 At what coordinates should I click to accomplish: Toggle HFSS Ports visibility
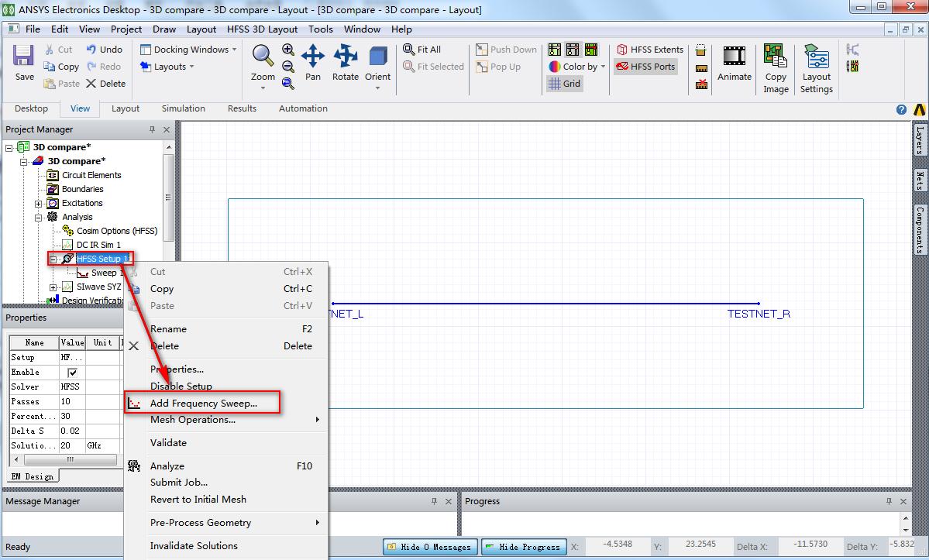click(x=645, y=67)
